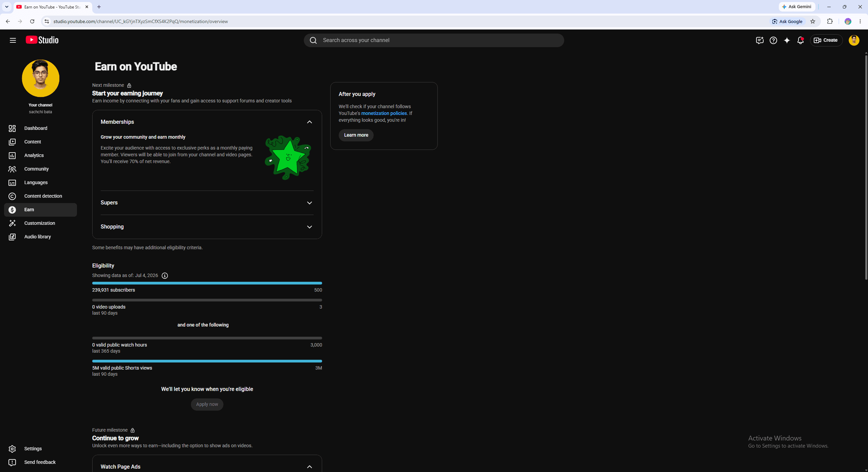Open the Chrome three-dot menu
Viewport: 868px width, 472px height.
pos(860,21)
